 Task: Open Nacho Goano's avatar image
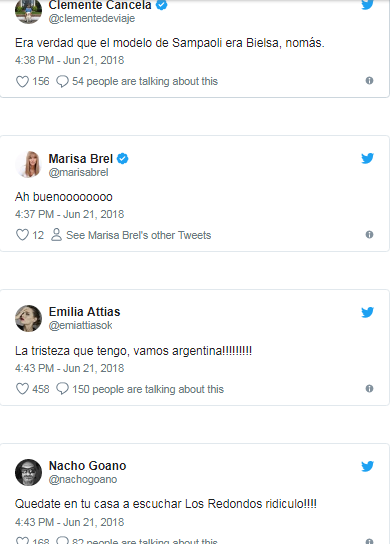(28, 473)
